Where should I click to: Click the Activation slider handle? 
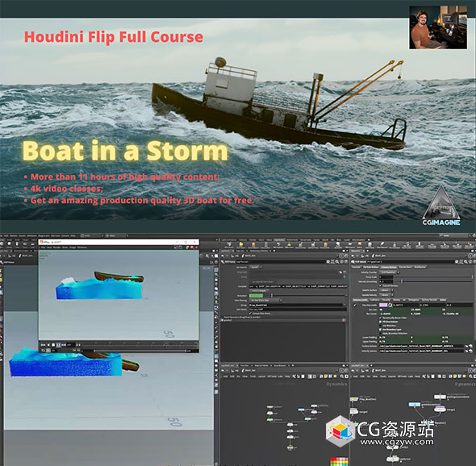272,296
